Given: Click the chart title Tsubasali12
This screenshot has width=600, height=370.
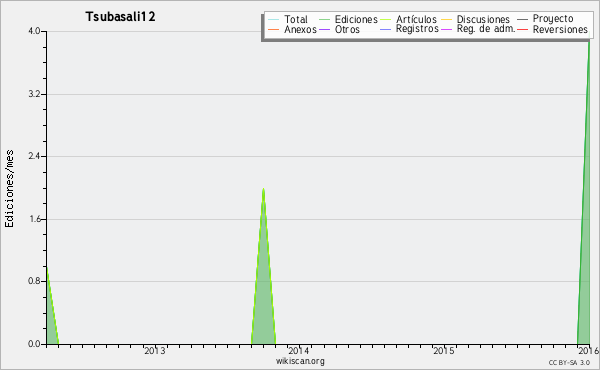Looking at the screenshot, I should (x=120, y=17).
